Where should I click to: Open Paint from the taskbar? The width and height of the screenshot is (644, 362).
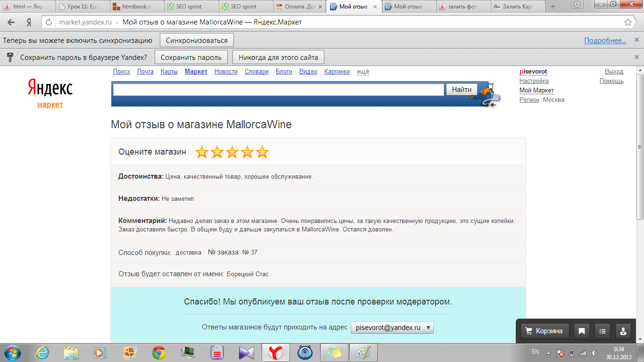point(363,353)
